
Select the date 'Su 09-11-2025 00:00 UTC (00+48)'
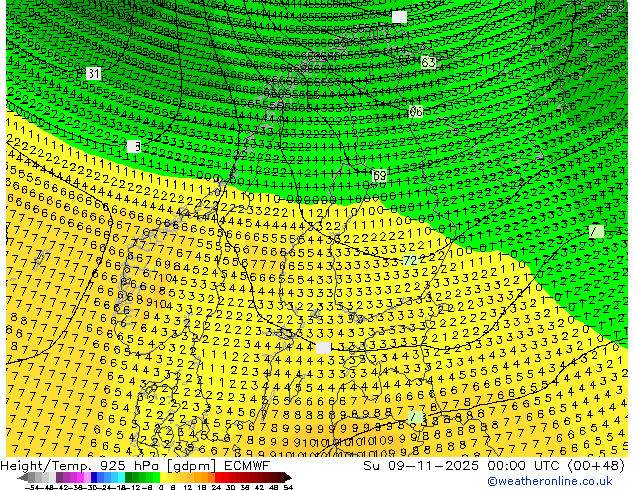pyautogui.click(x=494, y=466)
